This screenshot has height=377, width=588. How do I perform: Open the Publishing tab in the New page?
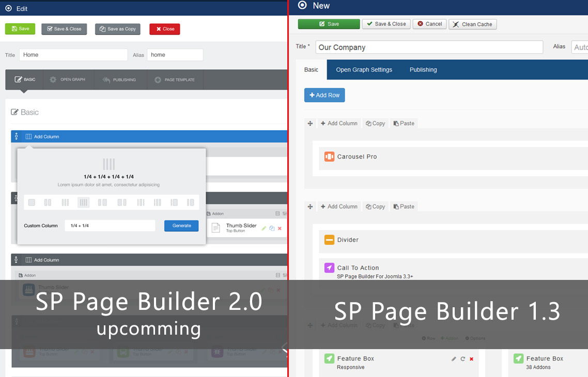tap(423, 70)
